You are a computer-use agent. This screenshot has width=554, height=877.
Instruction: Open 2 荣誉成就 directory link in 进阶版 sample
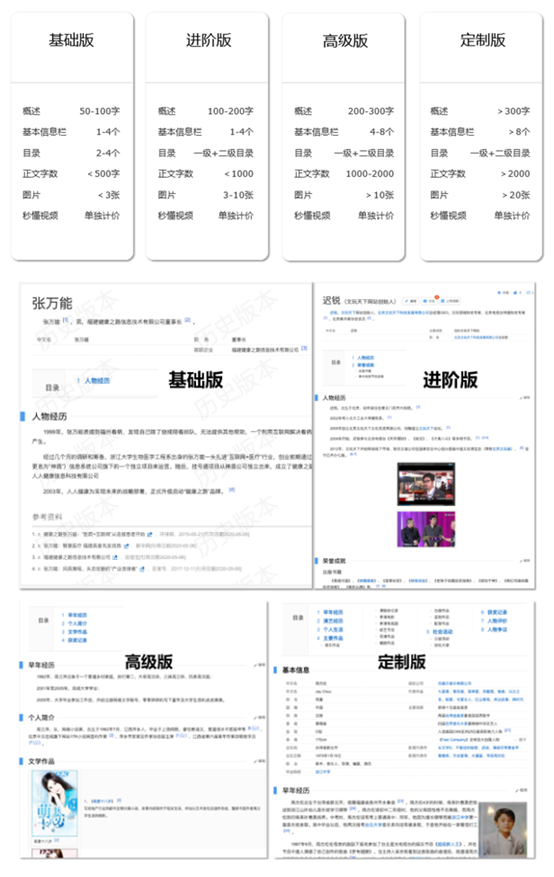[x=363, y=365]
